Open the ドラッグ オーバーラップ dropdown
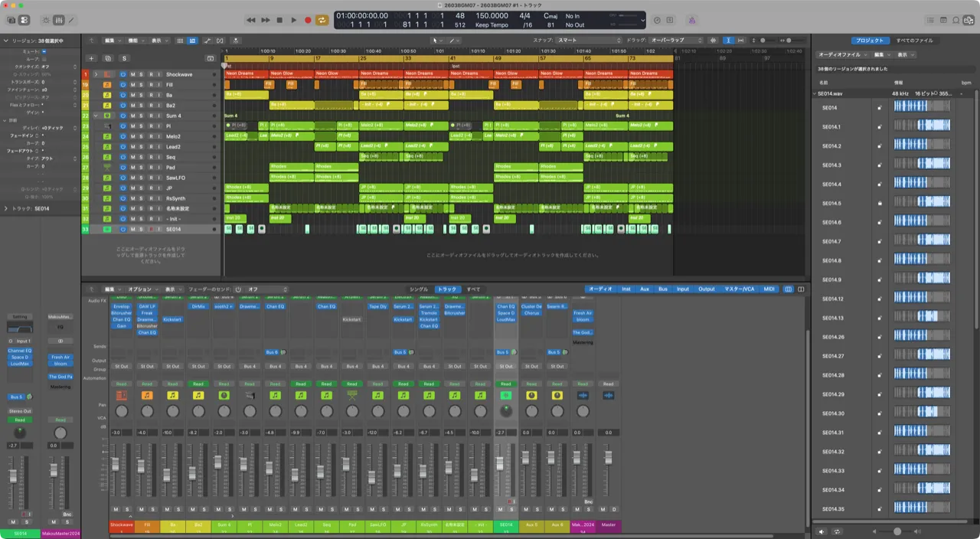 pos(675,40)
